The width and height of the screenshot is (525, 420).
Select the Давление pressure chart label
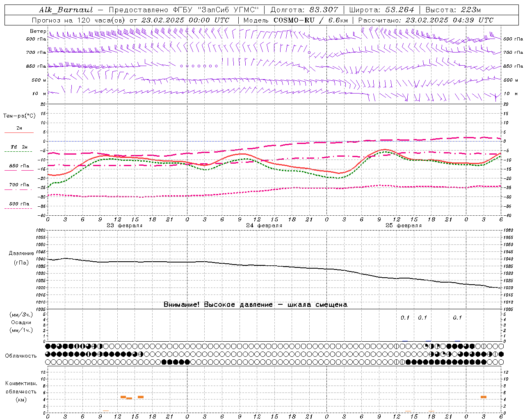[21, 253]
